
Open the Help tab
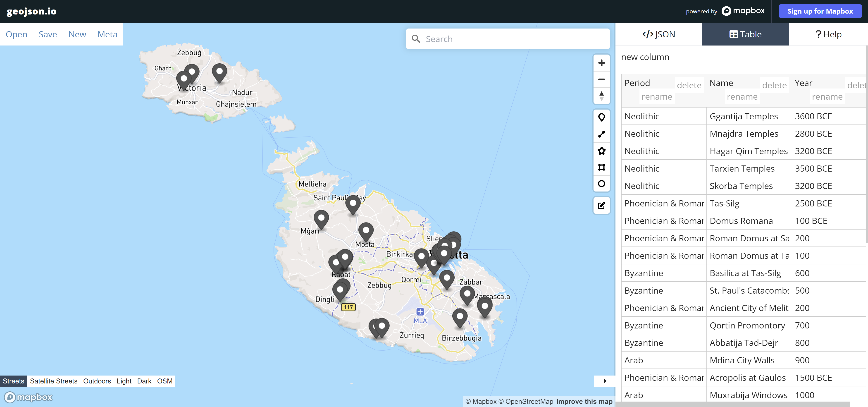pos(828,34)
